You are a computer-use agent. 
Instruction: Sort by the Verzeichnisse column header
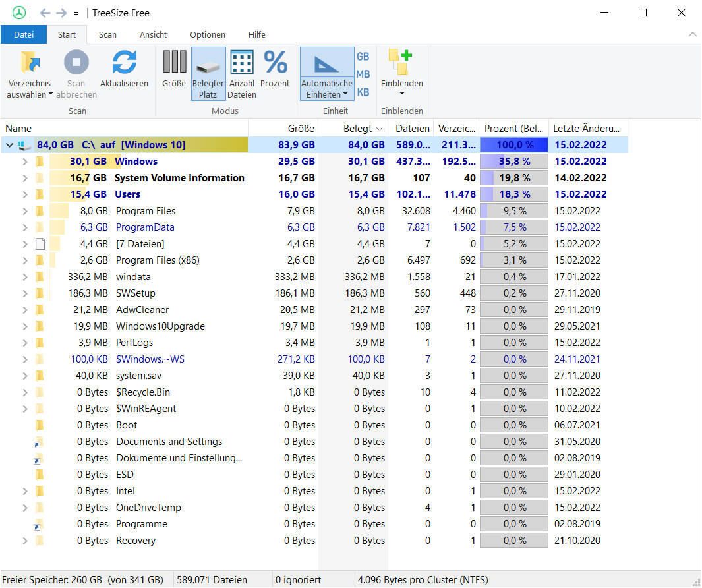pyautogui.click(x=456, y=129)
